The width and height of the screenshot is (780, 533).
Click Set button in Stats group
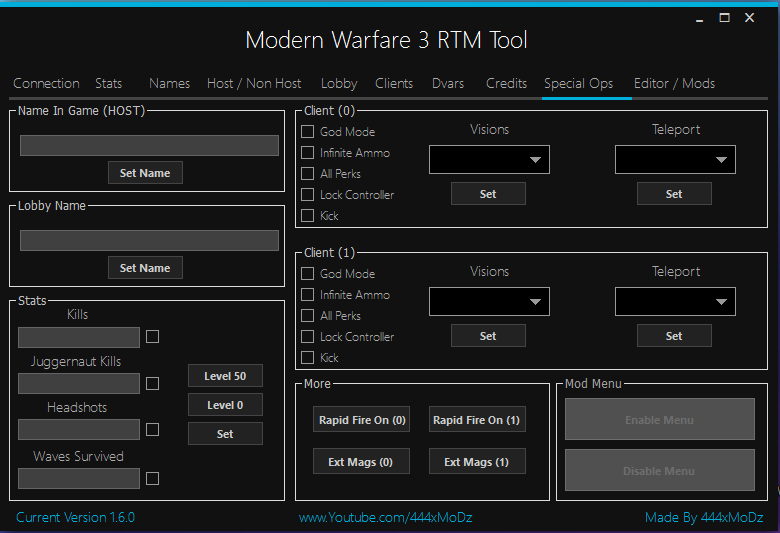point(225,433)
